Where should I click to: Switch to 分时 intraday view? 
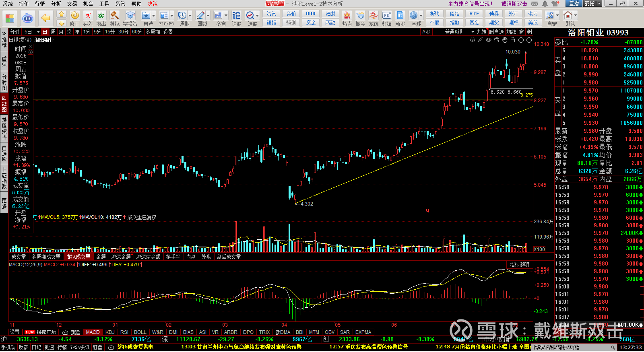point(15,32)
